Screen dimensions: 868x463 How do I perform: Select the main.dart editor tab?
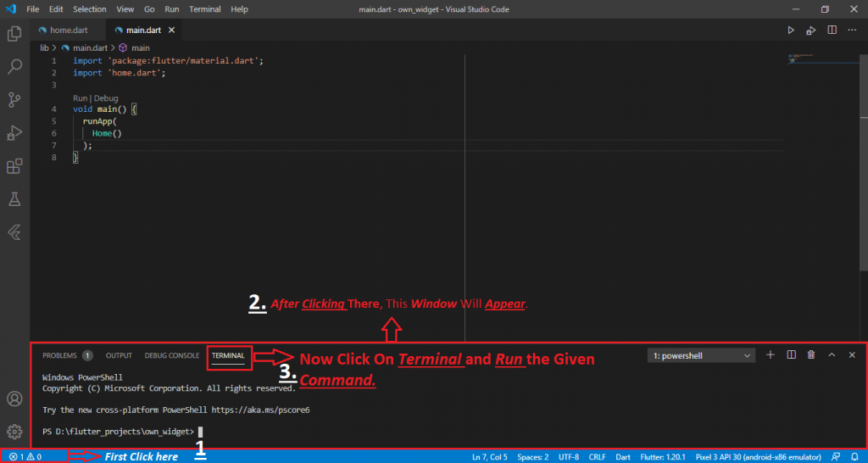click(x=143, y=31)
